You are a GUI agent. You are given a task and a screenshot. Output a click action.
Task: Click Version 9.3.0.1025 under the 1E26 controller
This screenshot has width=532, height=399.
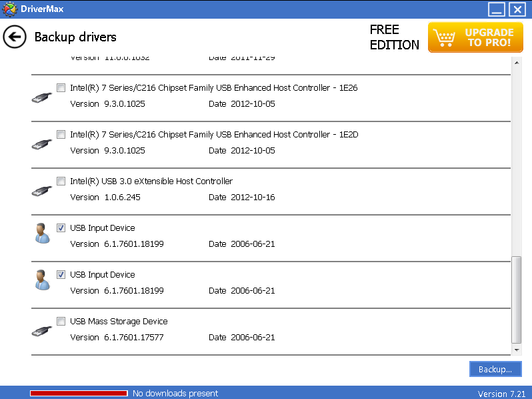(x=107, y=104)
